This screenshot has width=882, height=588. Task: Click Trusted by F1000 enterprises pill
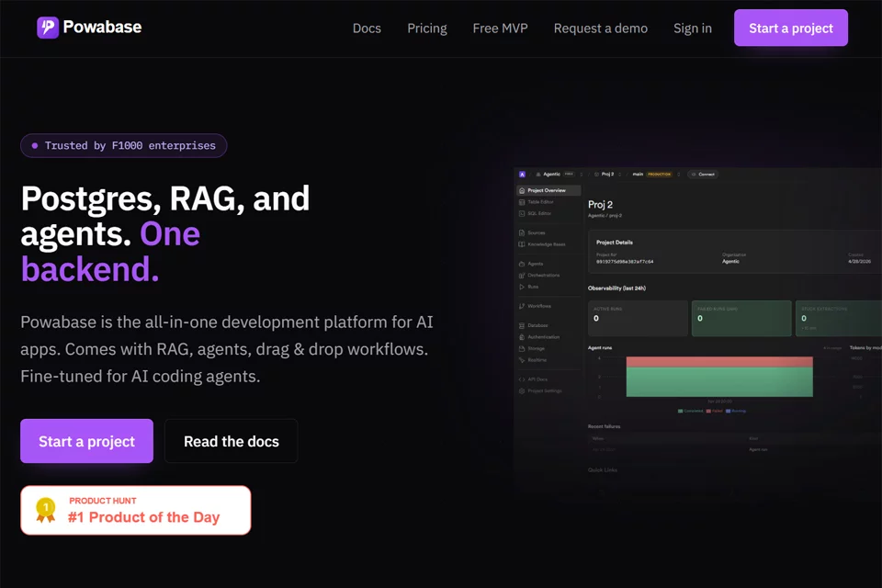(x=124, y=146)
